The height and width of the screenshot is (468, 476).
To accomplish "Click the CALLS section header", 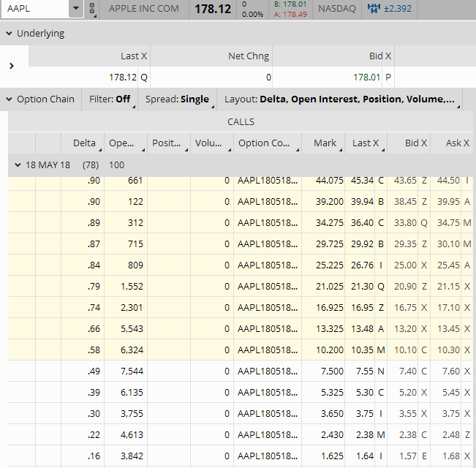I will point(241,121).
